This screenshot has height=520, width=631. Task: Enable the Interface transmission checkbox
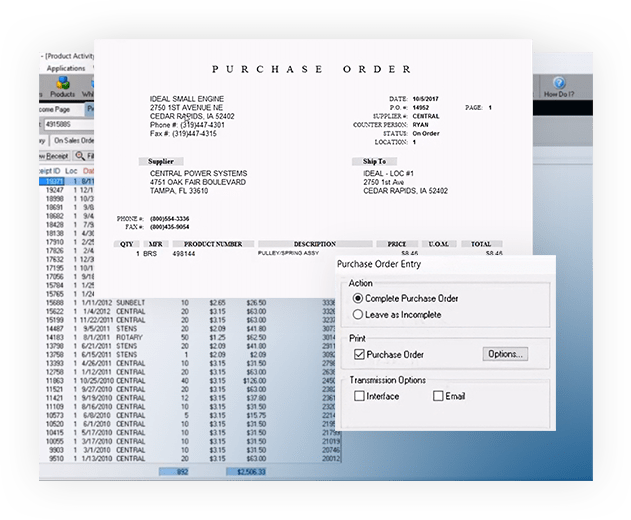pyautogui.click(x=358, y=396)
